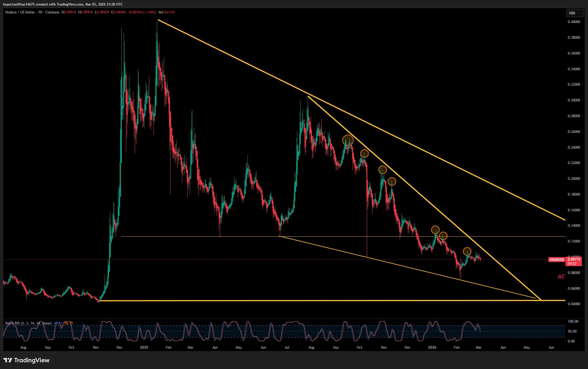Viewport: 588px width, 369px height.
Task: Click the red AC text annotation
Action: (x=561, y=276)
